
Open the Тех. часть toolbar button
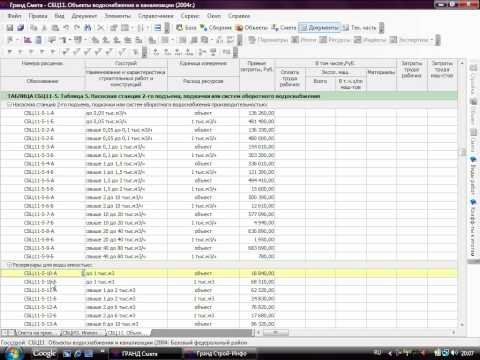coord(359,28)
